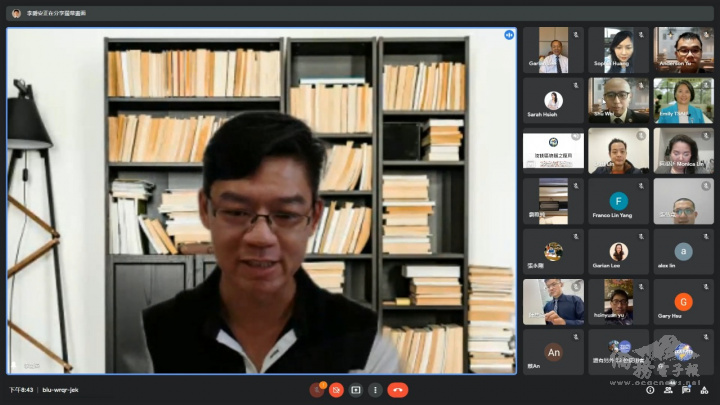Click Gorian Lee's avatar tile

[x=618, y=252]
